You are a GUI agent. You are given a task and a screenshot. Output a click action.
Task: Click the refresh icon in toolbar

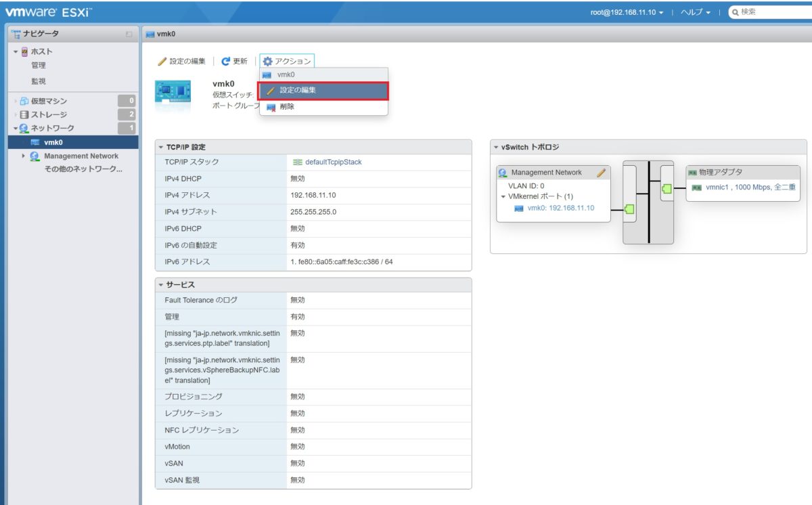[226, 61]
